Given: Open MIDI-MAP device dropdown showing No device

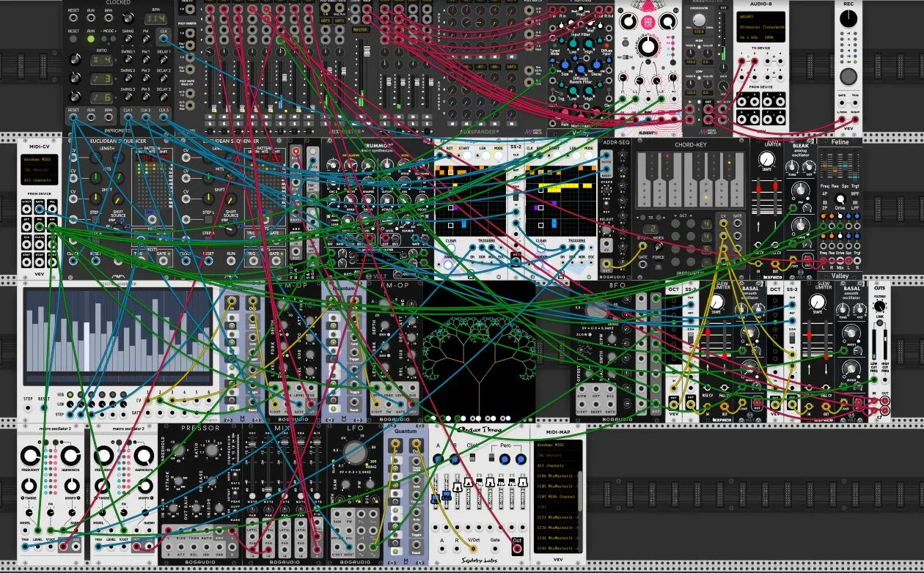Looking at the screenshot, I should (x=557, y=455).
